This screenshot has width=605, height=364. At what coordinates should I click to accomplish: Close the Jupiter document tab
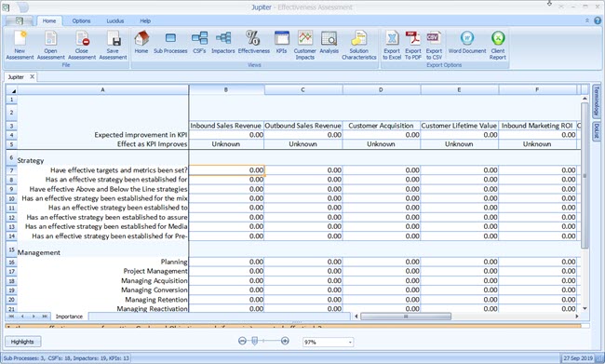(32, 77)
